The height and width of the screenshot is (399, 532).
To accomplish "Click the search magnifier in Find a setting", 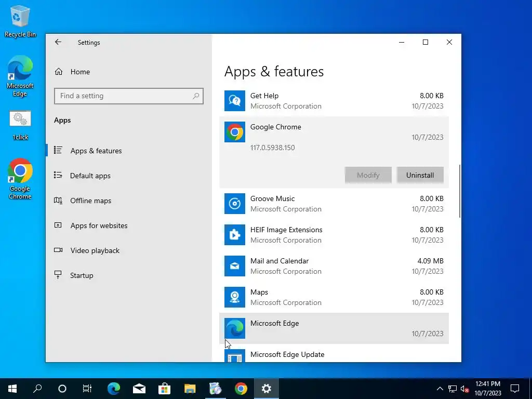I will 196,96.
